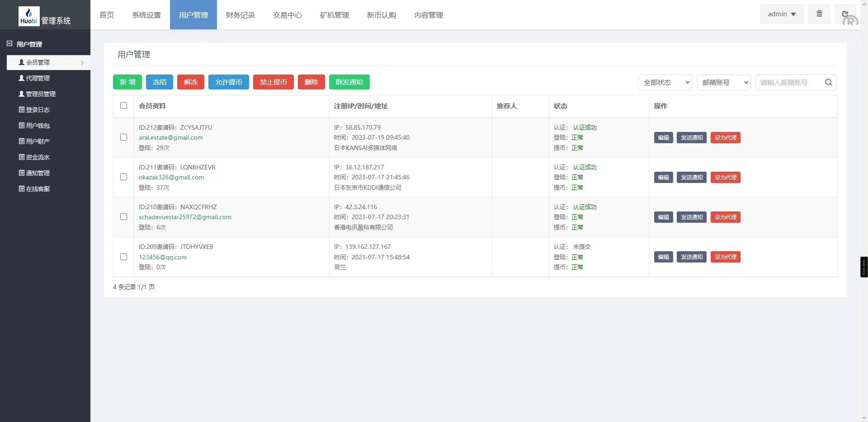Check the checkbox for 123456@qq.com
The image size is (868, 422).
tap(123, 257)
